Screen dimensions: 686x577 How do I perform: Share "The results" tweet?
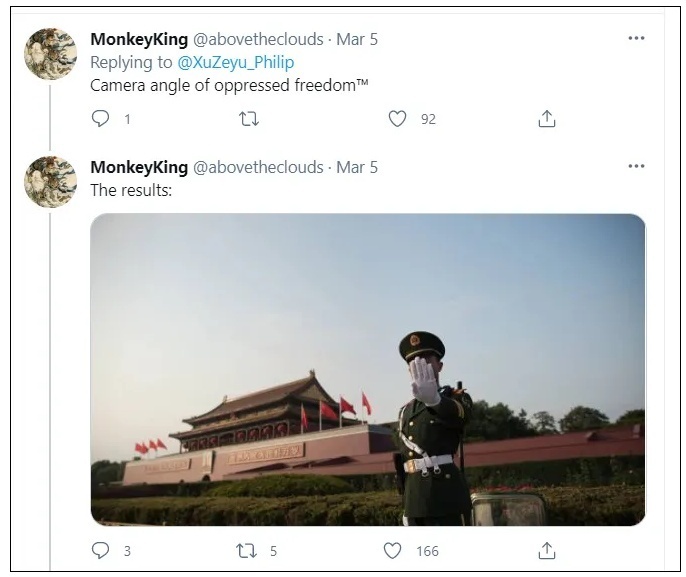click(546, 550)
